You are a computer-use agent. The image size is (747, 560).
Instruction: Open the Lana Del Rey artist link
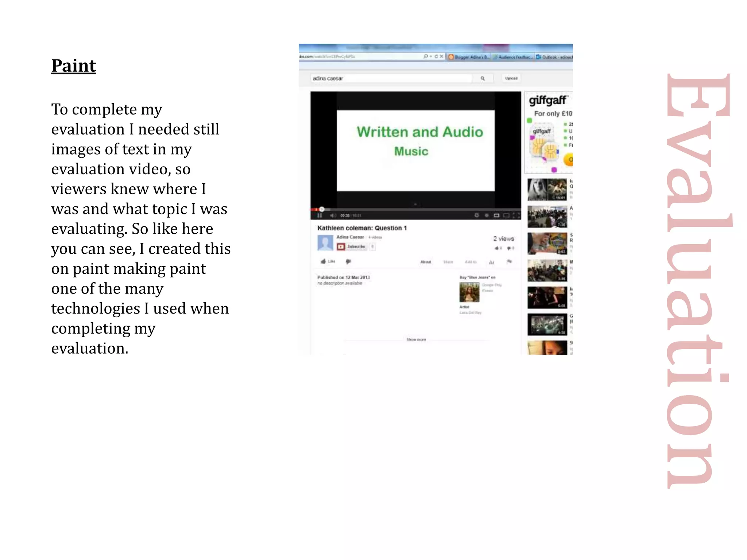tap(471, 313)
